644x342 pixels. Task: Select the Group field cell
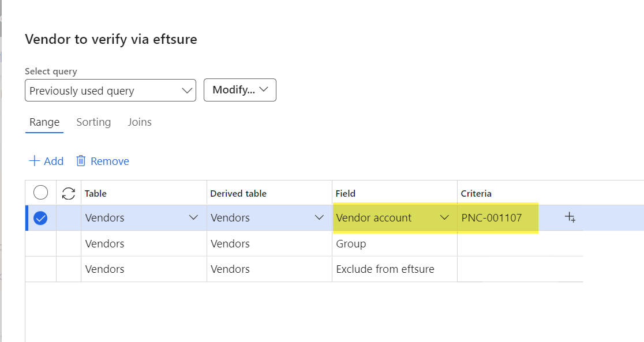(x=394, y=243)
